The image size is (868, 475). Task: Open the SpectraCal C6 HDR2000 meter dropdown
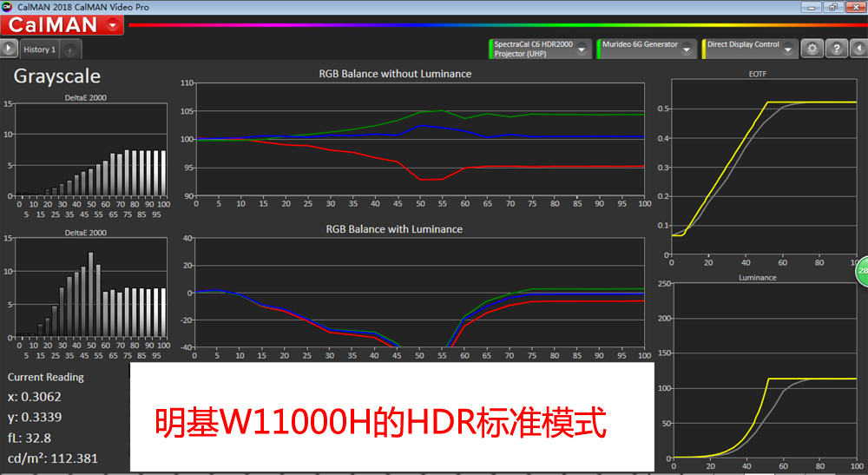[582, 49]
